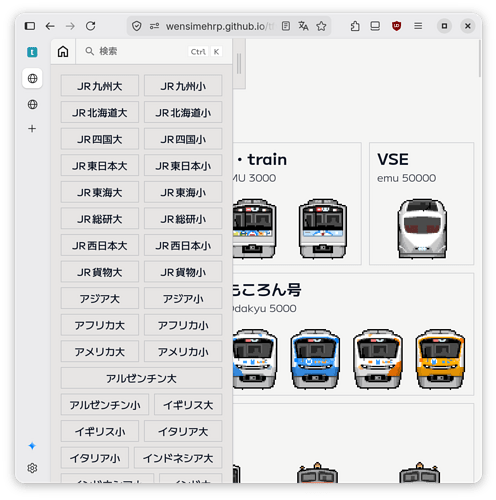The width and height of the screenshot is (496, 500).
Task: Choose JR西日本小 button
Action: pos(183,245)
